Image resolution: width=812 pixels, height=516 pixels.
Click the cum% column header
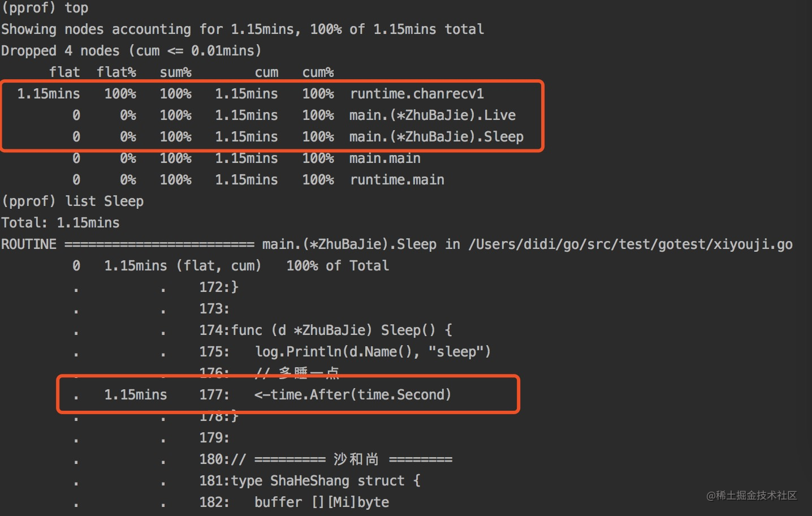point(318,72)
